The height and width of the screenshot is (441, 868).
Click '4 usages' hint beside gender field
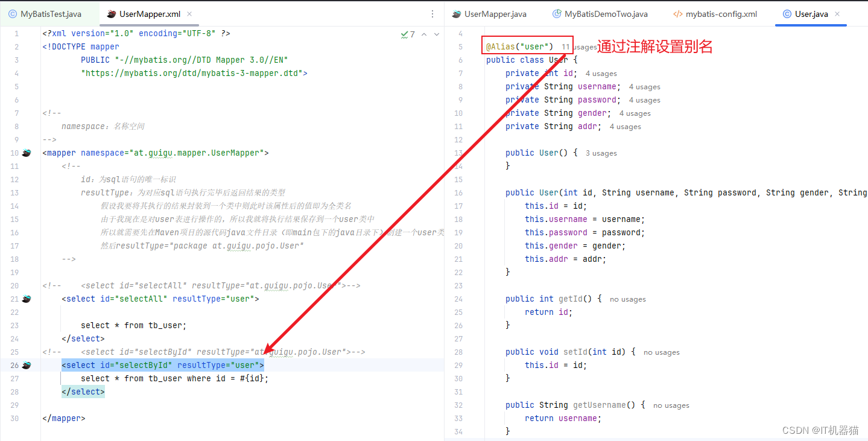635,113
